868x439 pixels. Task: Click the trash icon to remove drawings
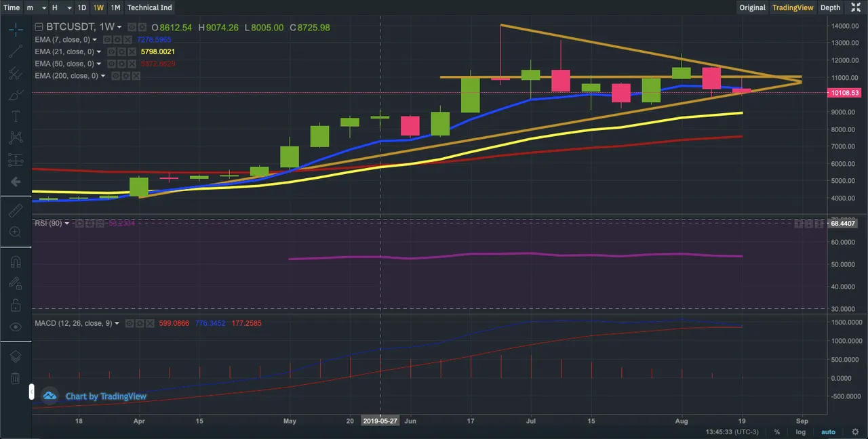[15, 378]
